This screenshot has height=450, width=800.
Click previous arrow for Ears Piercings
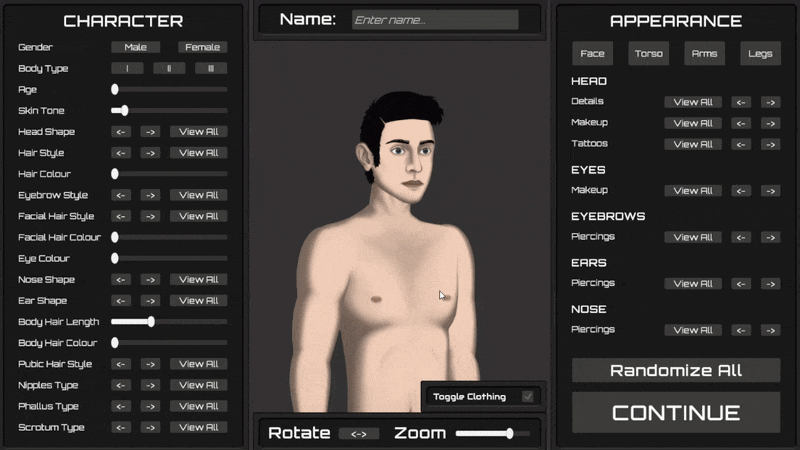tap(740, 284)
